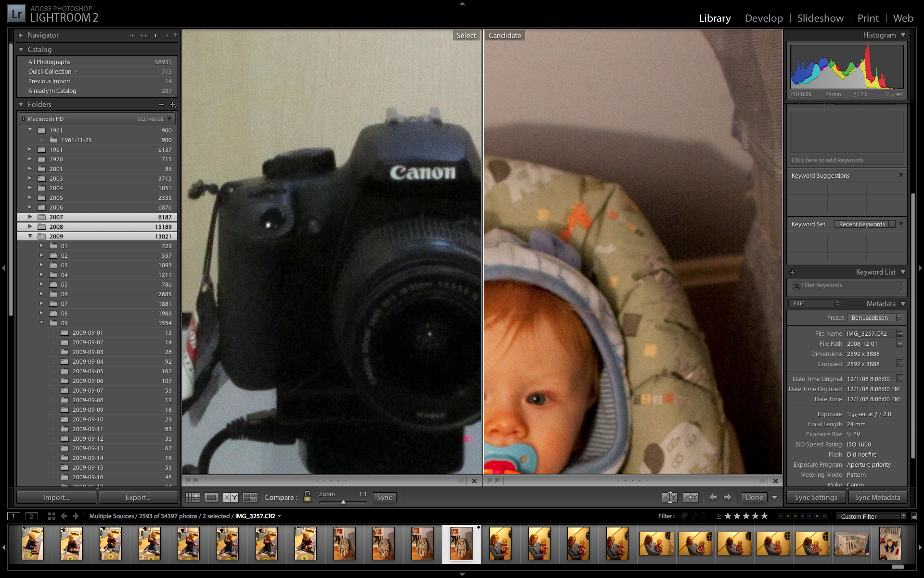Image resolution: width=924 pixels, height=578 pixels.
Task: Remove selected folder with minus icon
Action: point(161,105)
